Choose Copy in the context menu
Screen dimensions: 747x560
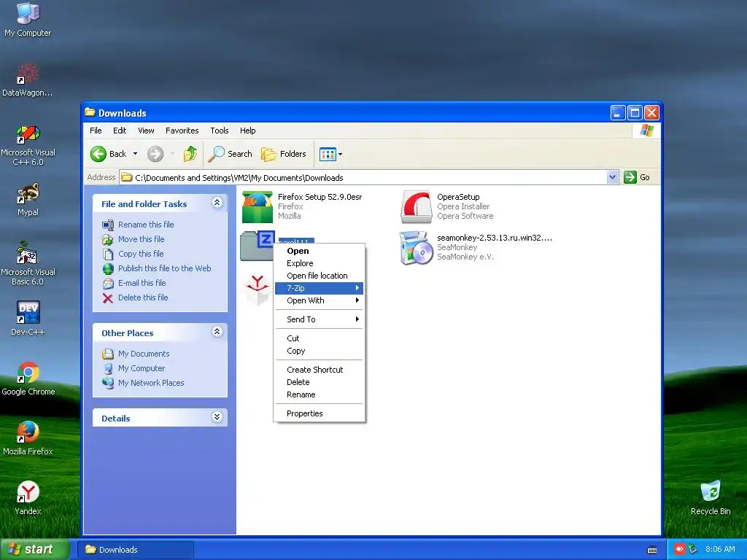(x=319, y=351)
